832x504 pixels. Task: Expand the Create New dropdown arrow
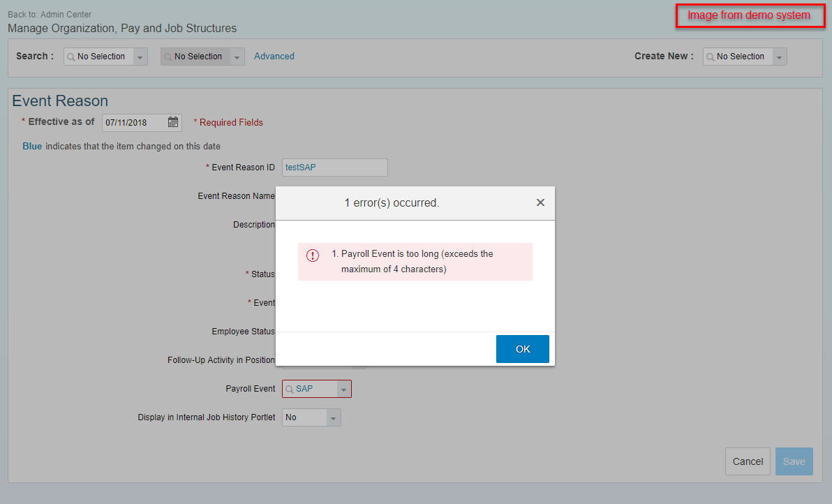pos(780,57)
